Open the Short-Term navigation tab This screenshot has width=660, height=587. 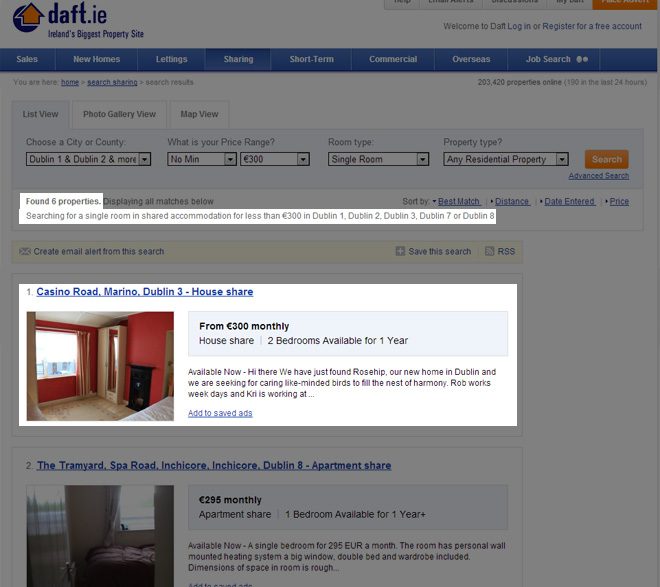tap(311, 59)
